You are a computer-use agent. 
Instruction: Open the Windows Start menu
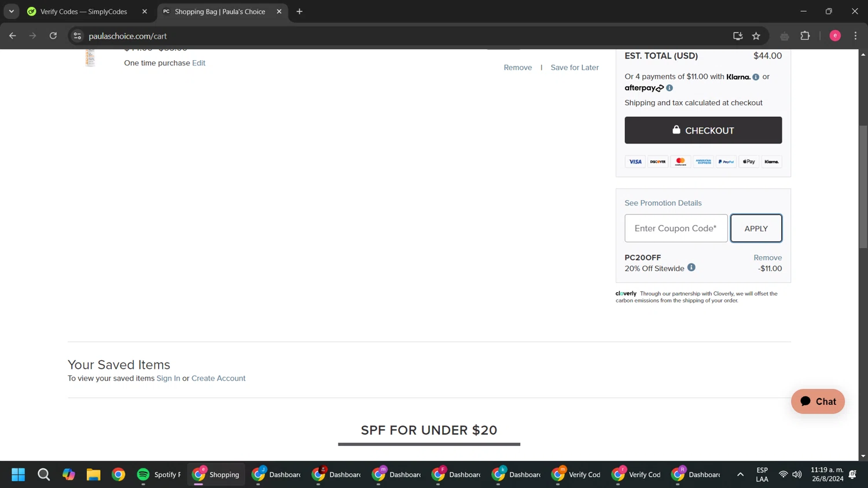(19, 475)
